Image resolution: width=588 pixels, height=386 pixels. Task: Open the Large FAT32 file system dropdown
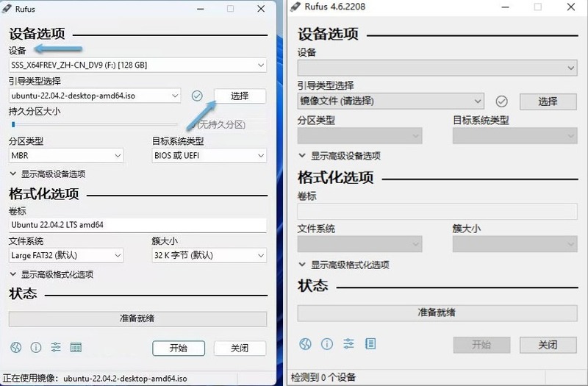point(66,255)
